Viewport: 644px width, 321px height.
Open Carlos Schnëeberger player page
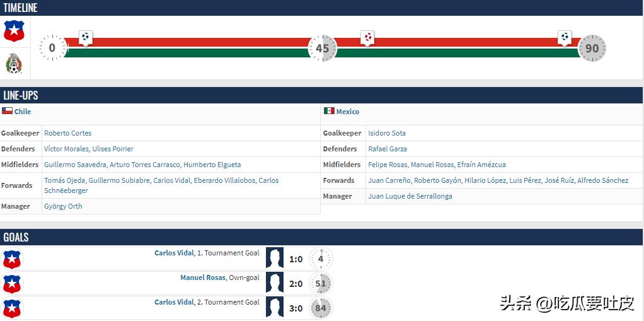point(161,185)
